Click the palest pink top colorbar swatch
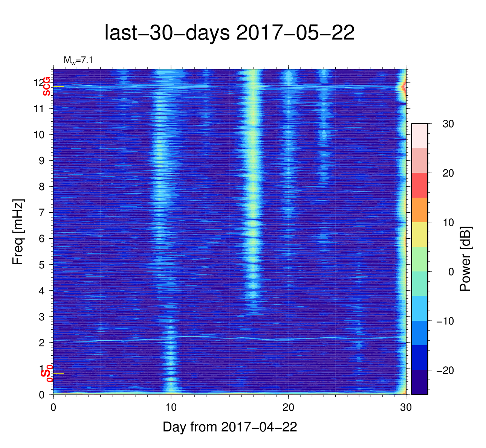 (x=419, y=136)
